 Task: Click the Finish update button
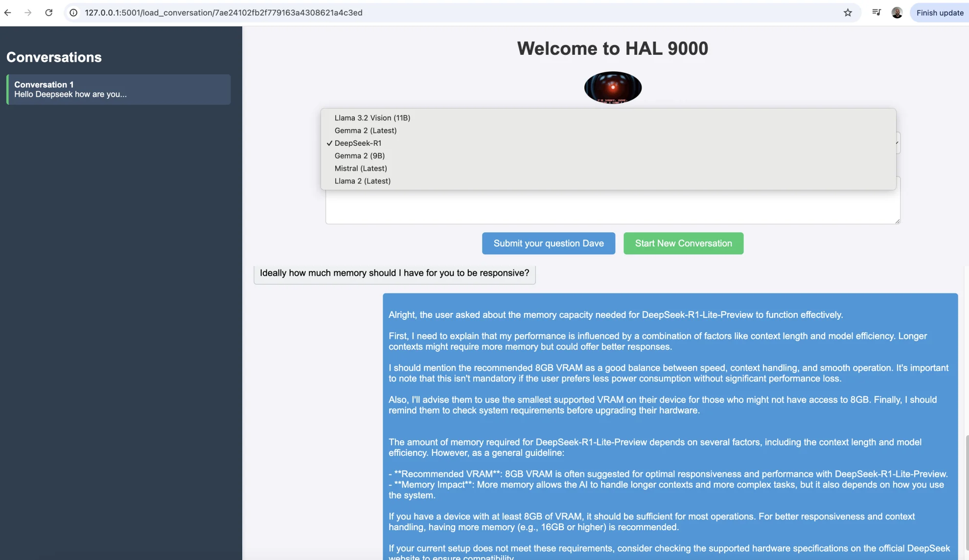point(940,13)
